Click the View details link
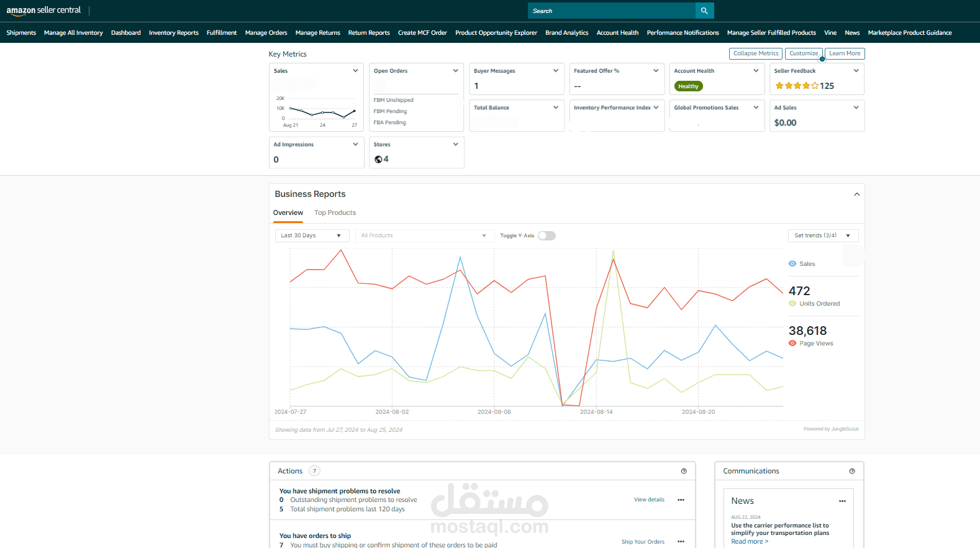This screenshot has width=980, height=548. [649, 500]
